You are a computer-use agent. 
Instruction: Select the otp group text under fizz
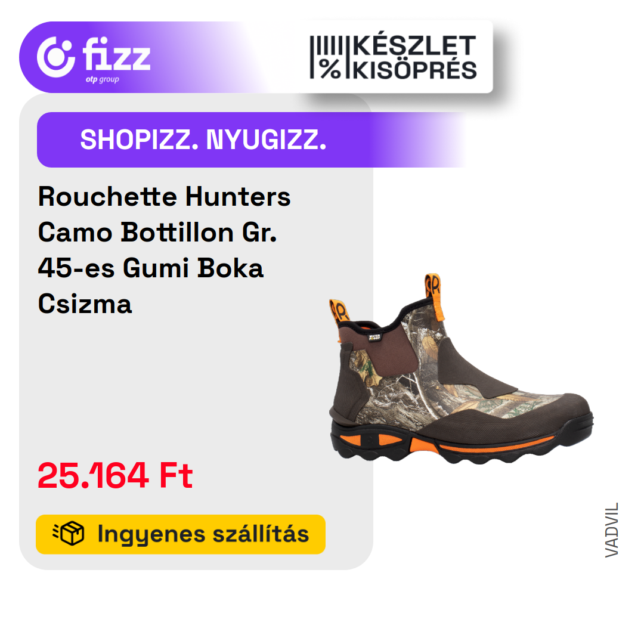click(x=103, y=79)
